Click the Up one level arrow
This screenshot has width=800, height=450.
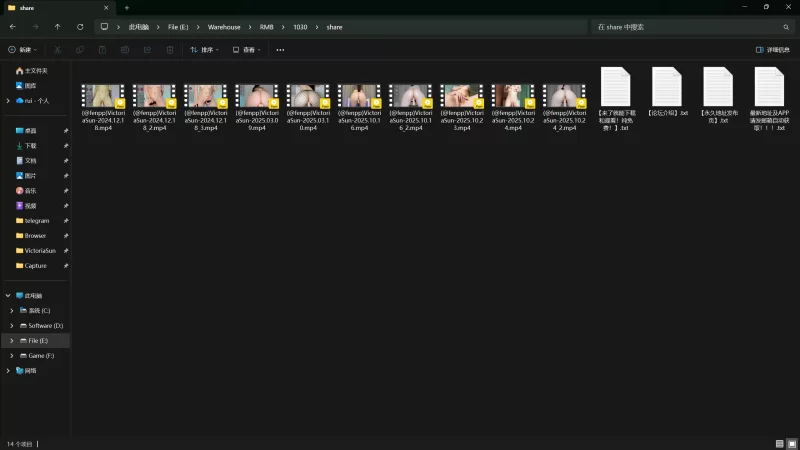(x=57, y=27)
